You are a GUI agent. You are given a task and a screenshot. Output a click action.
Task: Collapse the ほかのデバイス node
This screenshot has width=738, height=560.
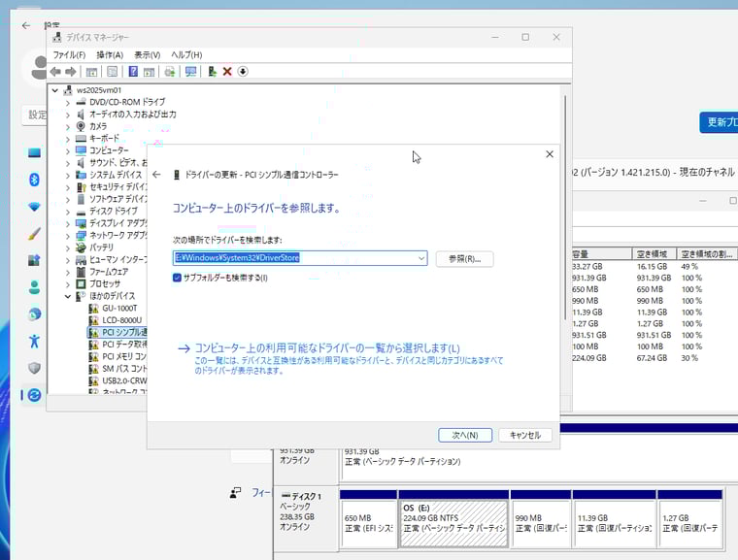point(67,296)
